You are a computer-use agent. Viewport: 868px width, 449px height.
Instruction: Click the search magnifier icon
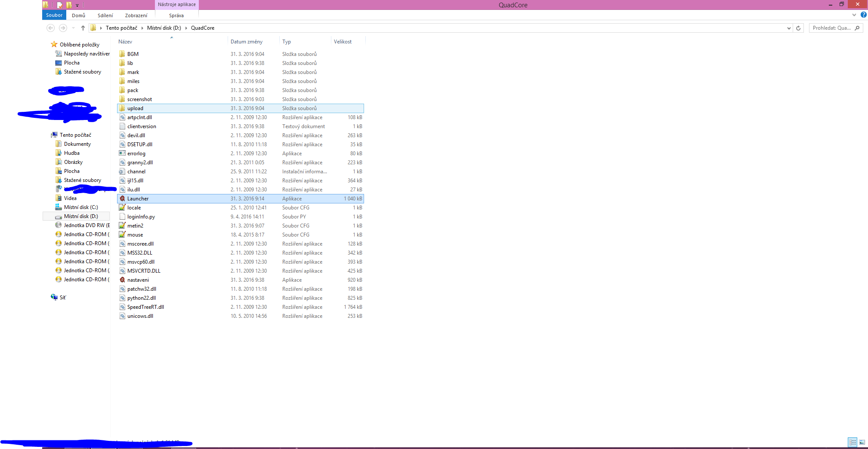coord(857,28)
